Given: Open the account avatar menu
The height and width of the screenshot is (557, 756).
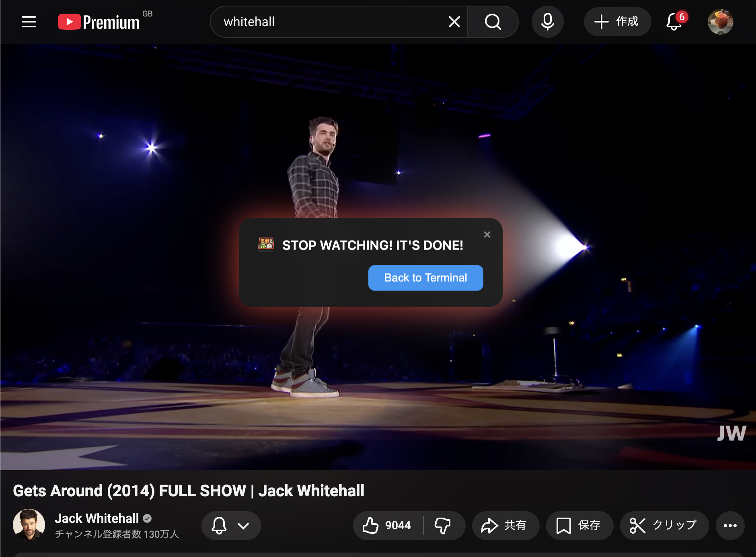Looking at the screenshot, I should 720,22.
